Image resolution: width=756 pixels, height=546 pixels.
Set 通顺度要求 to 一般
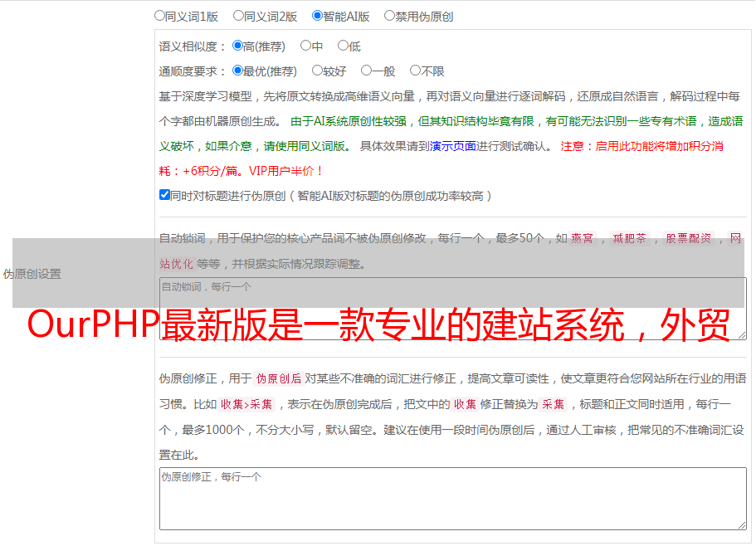pos(367,71)
